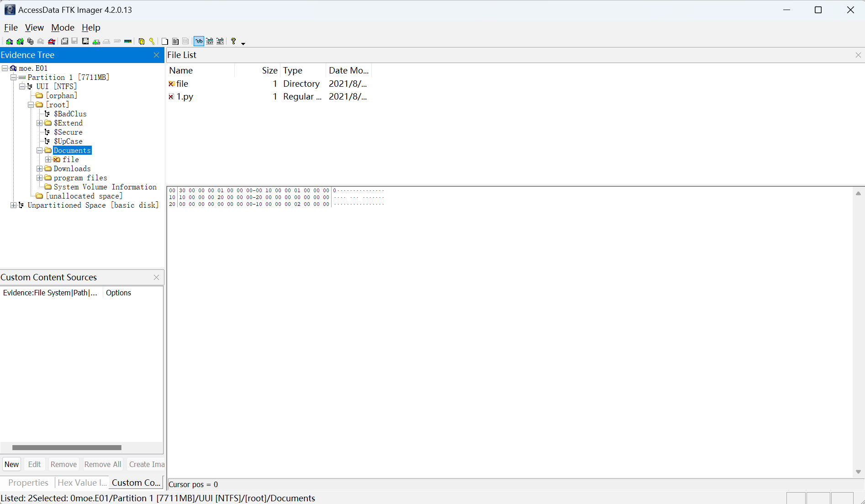Expand Unpartitioned Space [basic disk]
Viewport: 865px width, 504px height.
pos(13,205)
